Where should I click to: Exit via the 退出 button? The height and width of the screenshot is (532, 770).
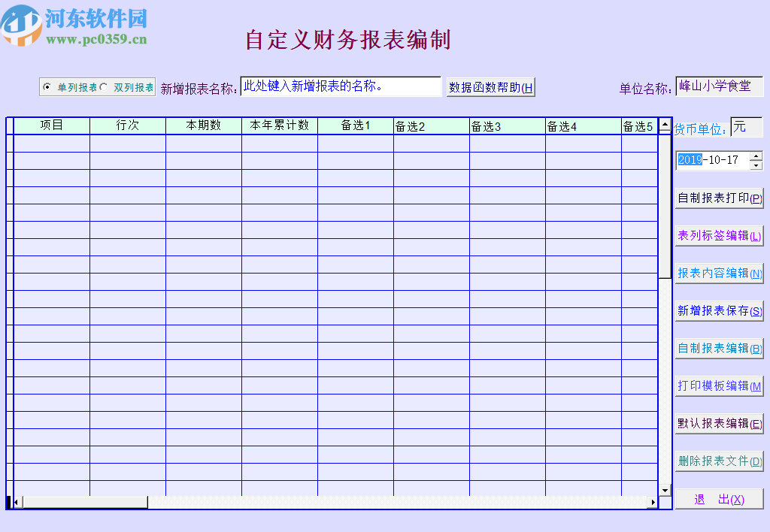[719, 498]
